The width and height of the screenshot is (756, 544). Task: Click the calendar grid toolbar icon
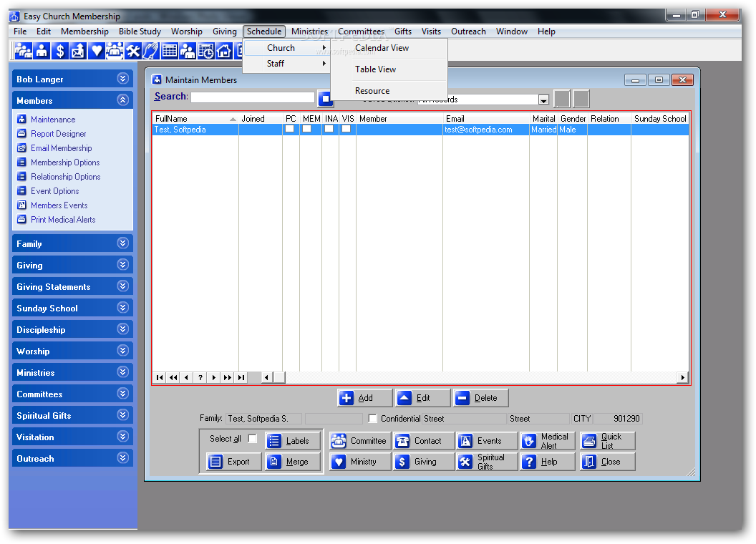click(x=169, y=51)
